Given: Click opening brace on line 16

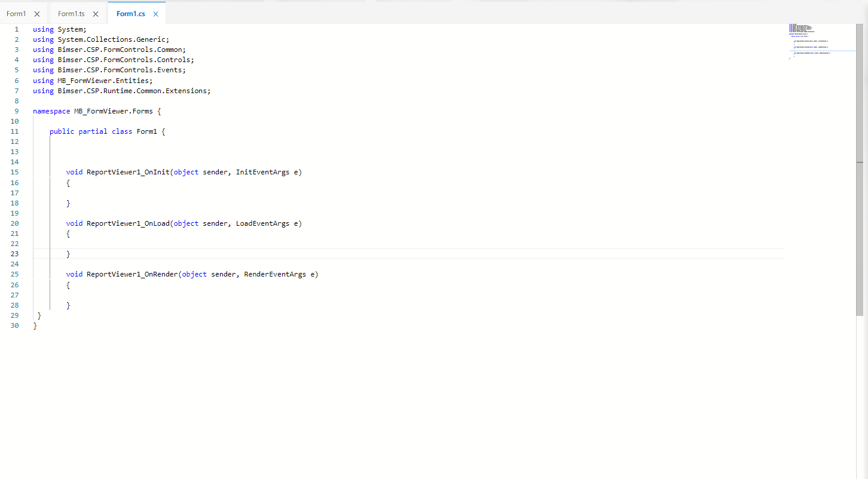Looking at the screenshot, I should coord(68,183).
